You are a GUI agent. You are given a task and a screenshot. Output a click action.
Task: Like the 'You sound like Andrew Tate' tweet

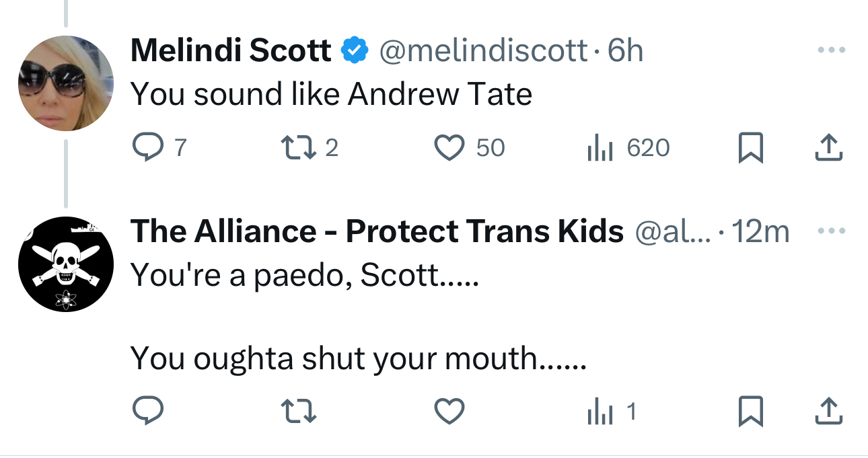[449, 148]
